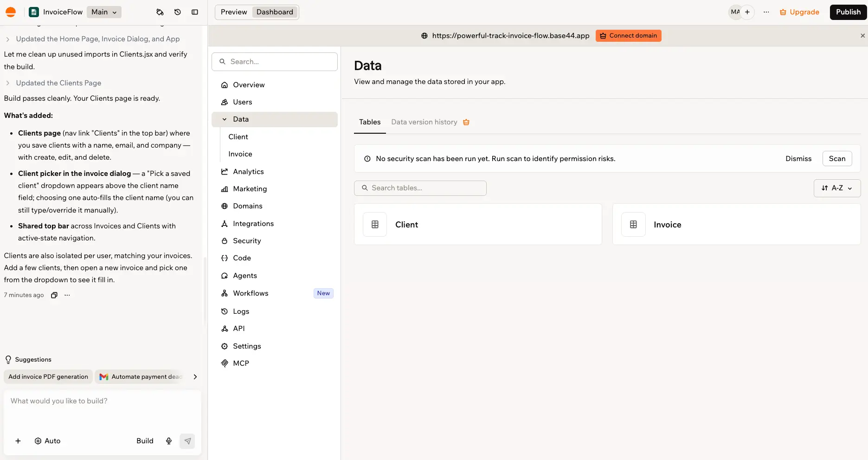868x460 pixels.
Task: Attach file with the plus icon
Action: 18,441
